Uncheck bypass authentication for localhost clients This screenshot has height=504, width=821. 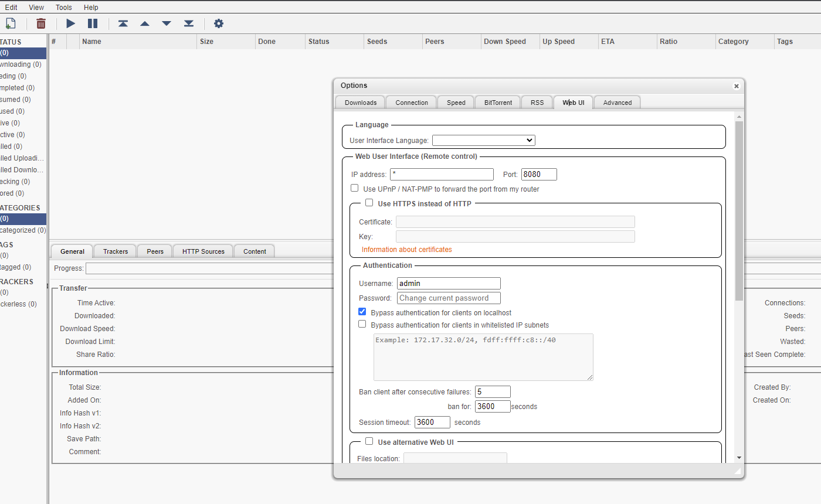362,312
